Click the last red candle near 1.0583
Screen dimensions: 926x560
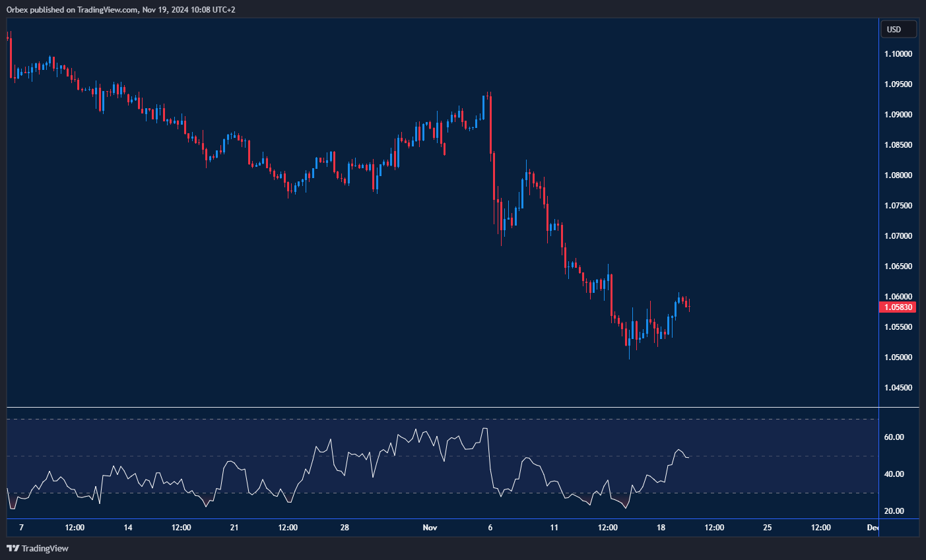[x=688, y=304]
